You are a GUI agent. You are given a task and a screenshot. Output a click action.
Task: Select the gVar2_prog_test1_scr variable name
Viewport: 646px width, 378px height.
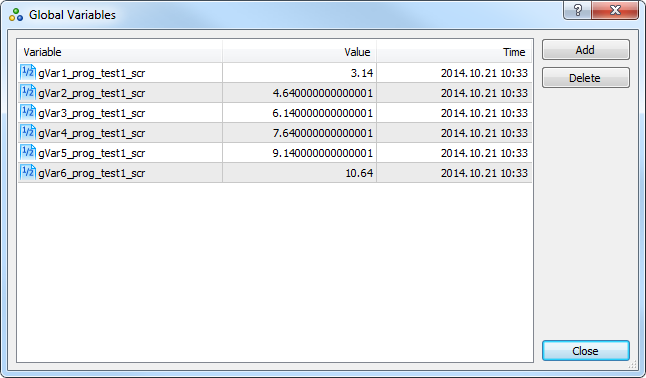(x=91, y=93)
